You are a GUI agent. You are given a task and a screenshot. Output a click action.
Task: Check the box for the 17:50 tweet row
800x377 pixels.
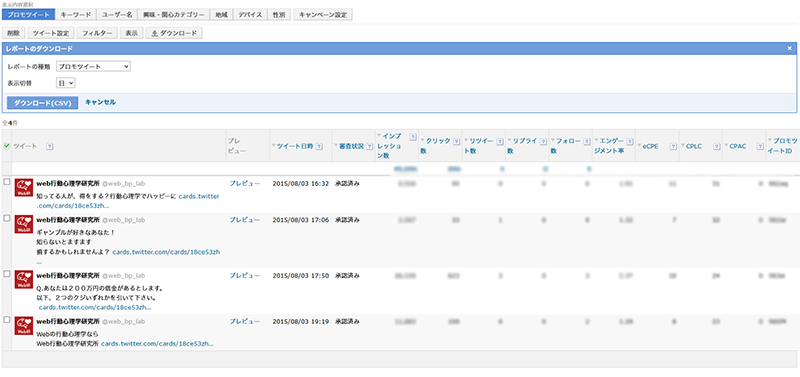click(7, 274)
